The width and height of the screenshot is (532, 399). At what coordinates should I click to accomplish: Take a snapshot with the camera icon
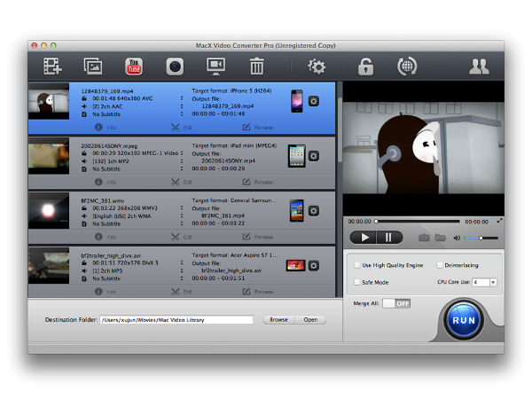[x=424, y=238]
